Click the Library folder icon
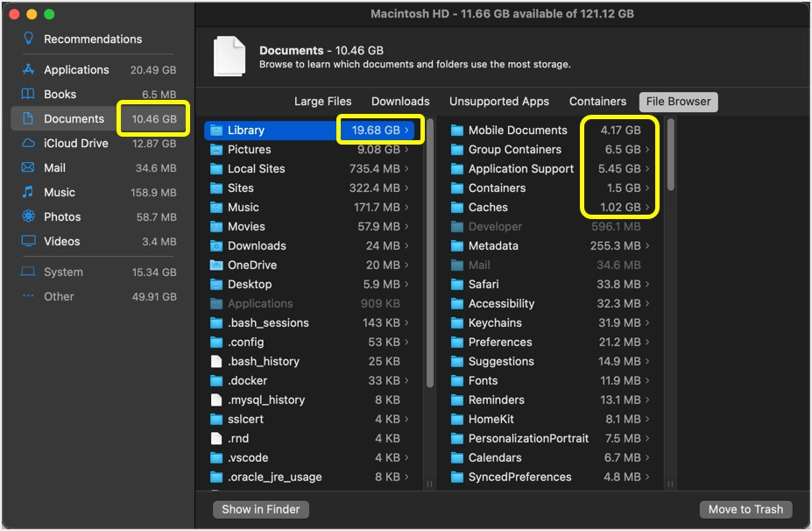This screenshot has width=812, height=531. tap(216, 130)
